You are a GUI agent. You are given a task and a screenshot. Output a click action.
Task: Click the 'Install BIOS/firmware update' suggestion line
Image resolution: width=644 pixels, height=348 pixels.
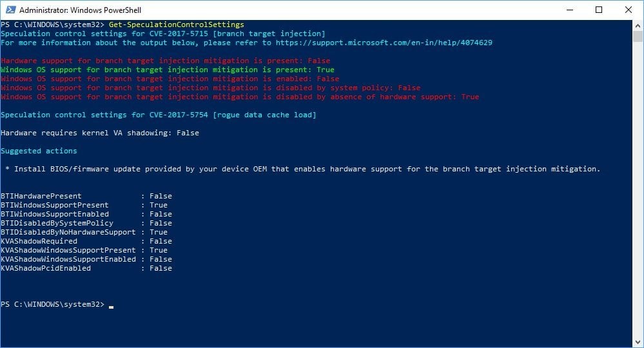302,169
